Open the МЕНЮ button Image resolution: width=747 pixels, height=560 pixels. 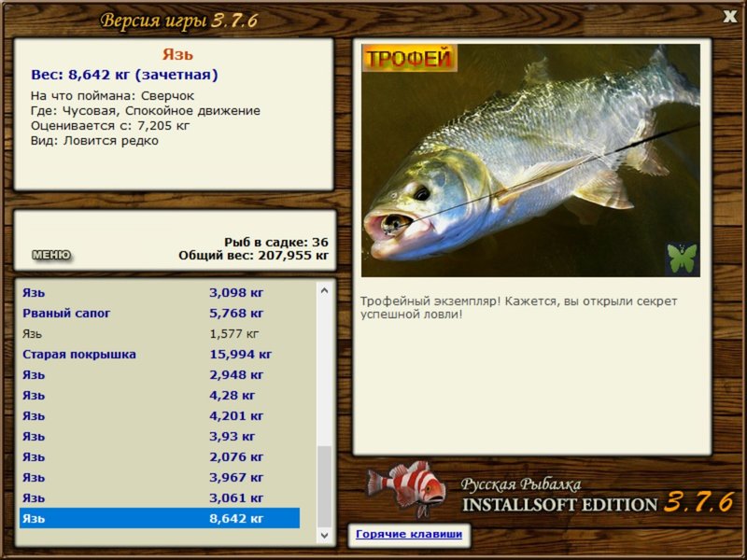(51, 255)
